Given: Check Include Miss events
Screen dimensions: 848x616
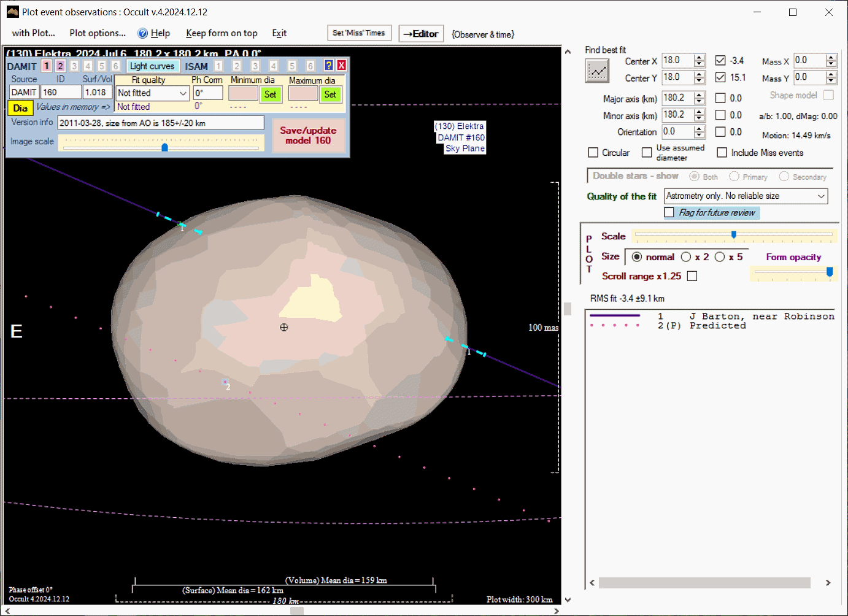Looking at the screenshot, I should tap(722, 153).
